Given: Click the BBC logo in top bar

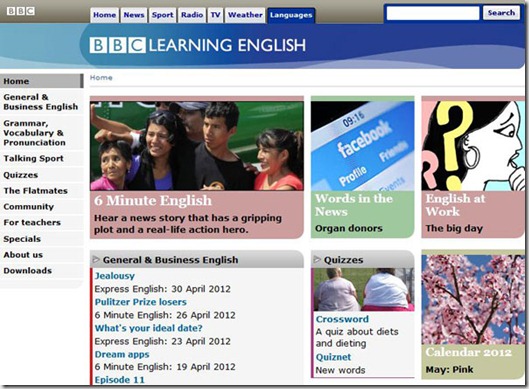Looking at the screenshot, I should click(21, 11).
